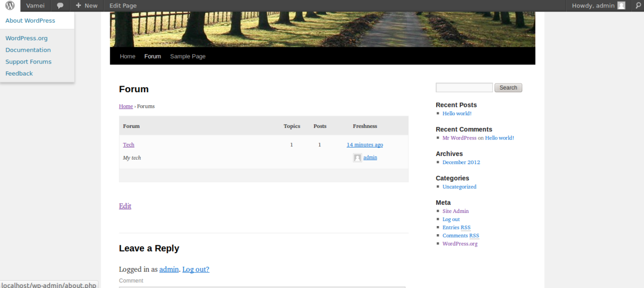Open the Comments RSS feed link
The height and width of the screenshot is (288, 644).
[461, 235]
